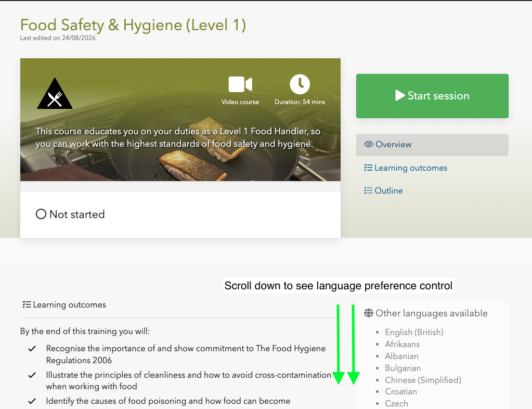The height and width of the screenshot is (409, 532).
Task: Go to Learning outcomes in the side menu
Action: click(x=410, y=168)
